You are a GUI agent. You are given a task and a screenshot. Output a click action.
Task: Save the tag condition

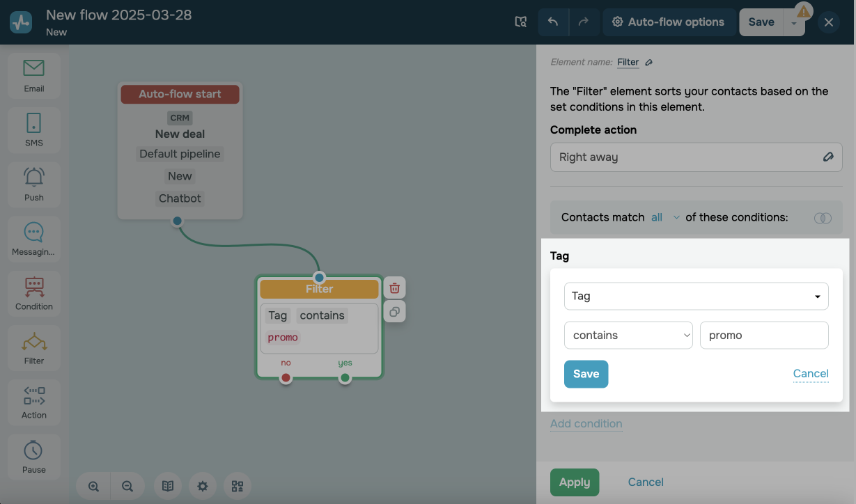[x=586, y=374]
